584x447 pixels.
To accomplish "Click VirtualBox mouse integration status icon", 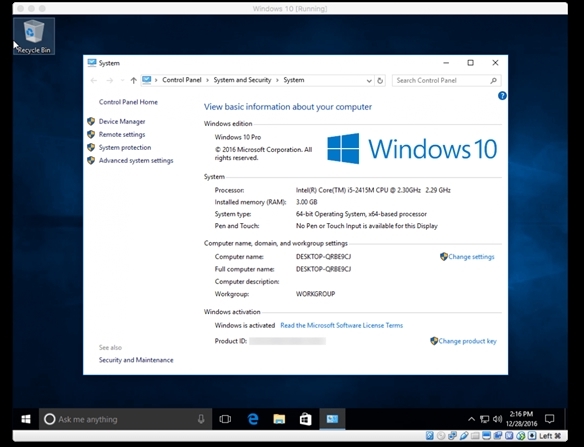I will point(521,435).
